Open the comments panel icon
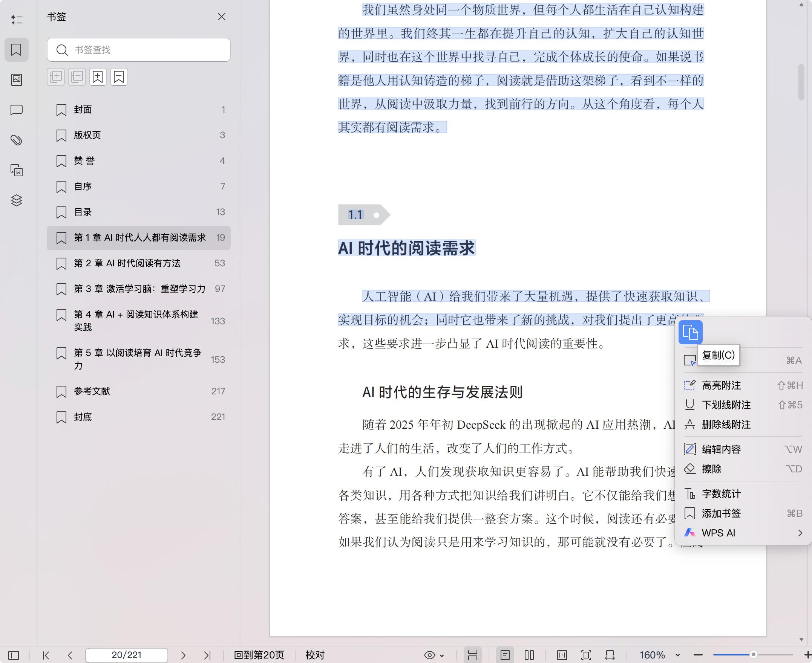Viewport: 812px width, 663px height. [17, 110]
